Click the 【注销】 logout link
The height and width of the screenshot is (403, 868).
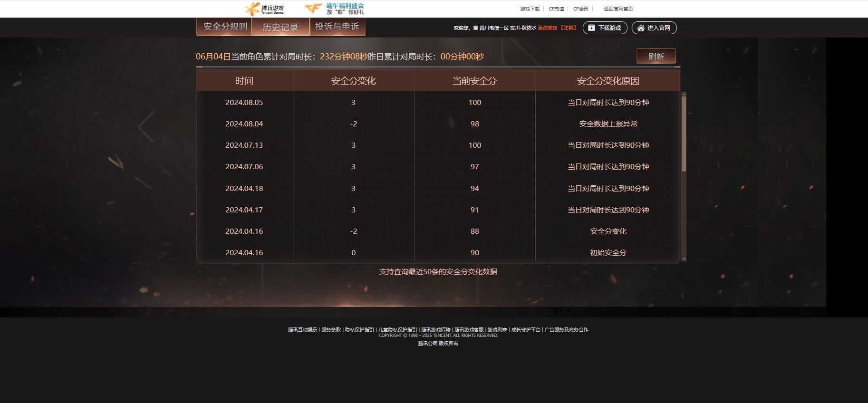click(x=568, y=28)
